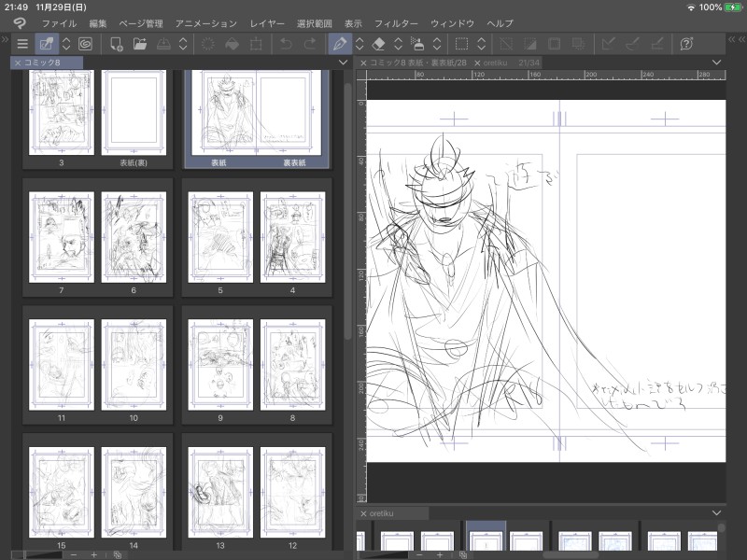Close the bottom oretiku page panel
The width and height of the screenshot is (747, 560).
point(363,513)
